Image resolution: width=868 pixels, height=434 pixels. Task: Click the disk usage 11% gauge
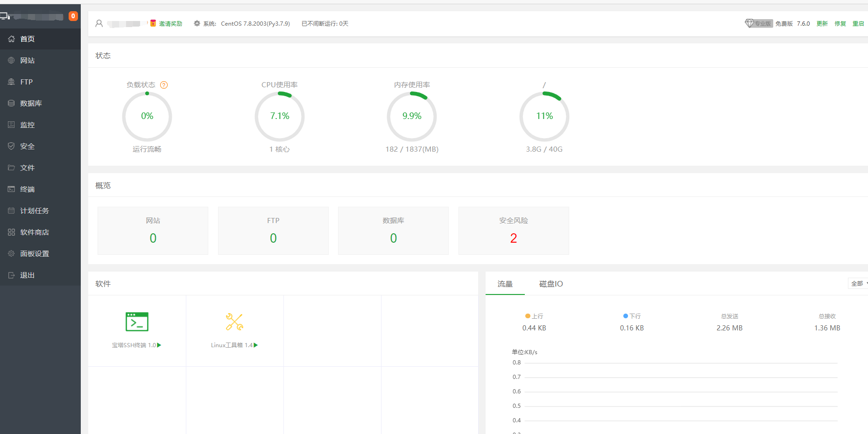pos(544,116)
